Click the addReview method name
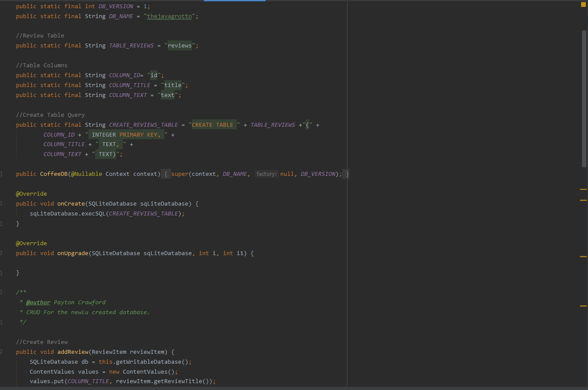This screenshot has height=390, width=588. pyautogui.click(x=72, y=352)
